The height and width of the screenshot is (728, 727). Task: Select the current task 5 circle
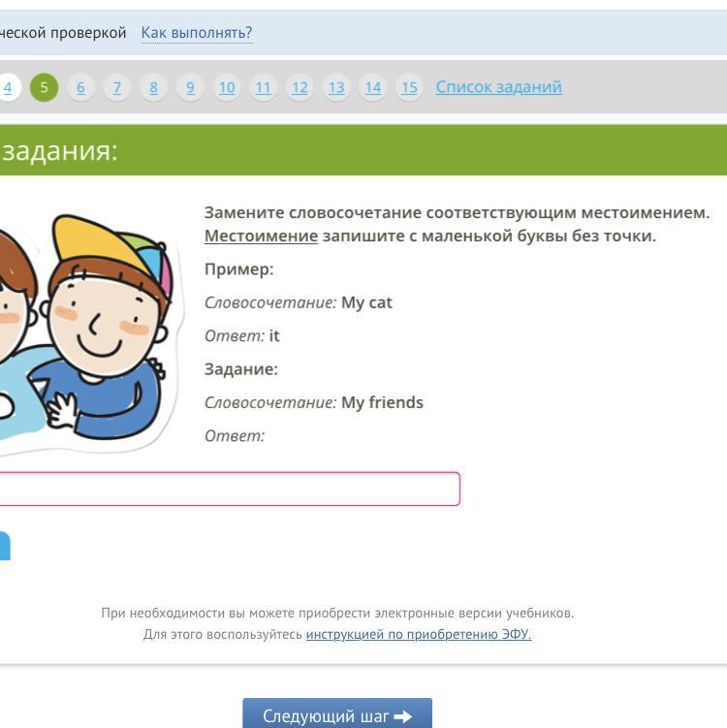(44, 87)
